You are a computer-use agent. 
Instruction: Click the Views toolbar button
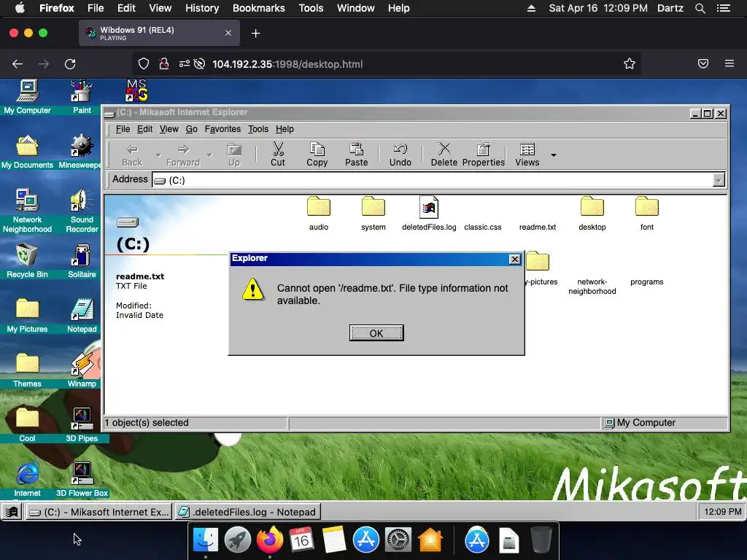(x=527, y=155)
